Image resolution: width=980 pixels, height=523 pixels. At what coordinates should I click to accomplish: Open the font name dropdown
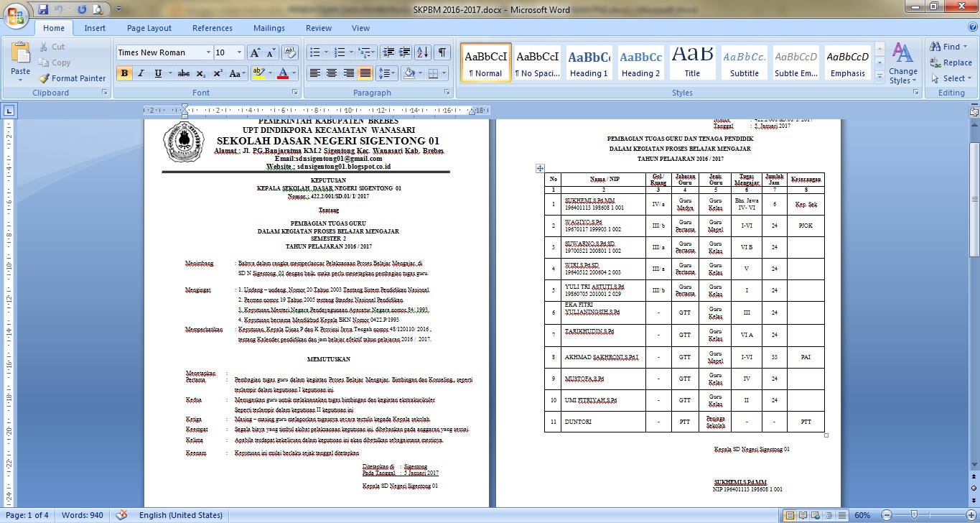tap(208, 52)
